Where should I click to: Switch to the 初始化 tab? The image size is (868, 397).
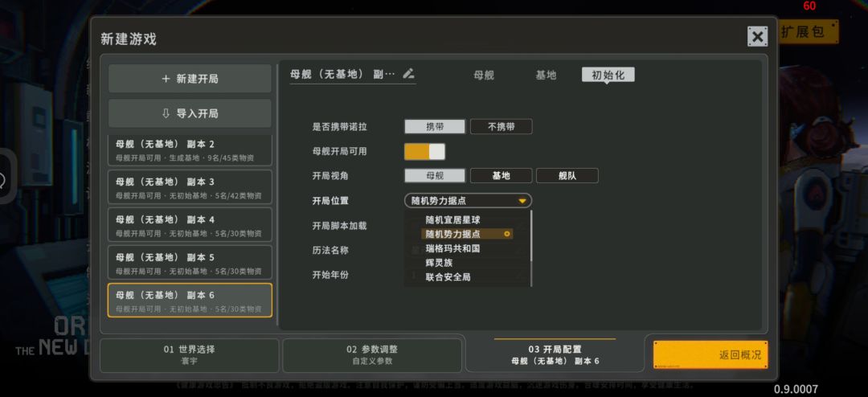(608, 75)
